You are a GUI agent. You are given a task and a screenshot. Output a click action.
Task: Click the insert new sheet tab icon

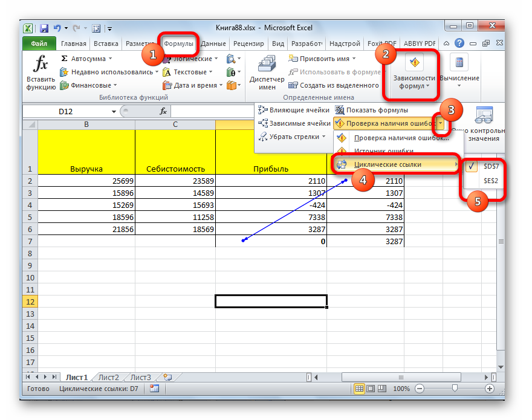tap(167, 377)
